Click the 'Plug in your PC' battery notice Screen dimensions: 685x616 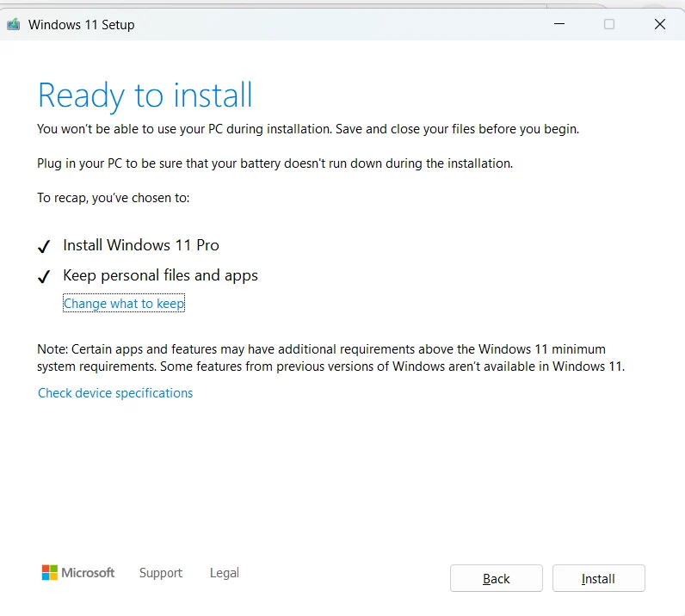click(275, 163)
